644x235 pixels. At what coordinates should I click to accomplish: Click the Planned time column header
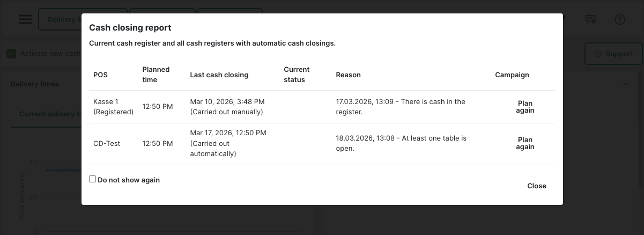tap(156, 75)
